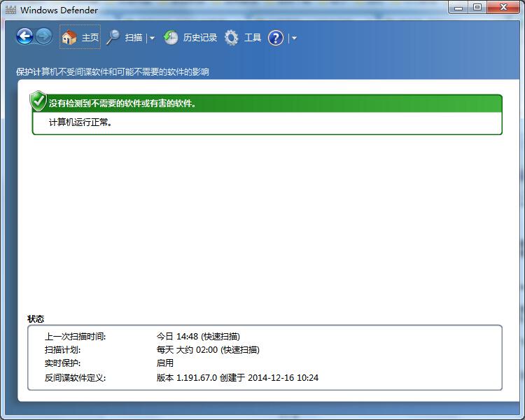Click the 计算机运行正常 status message
The height and width of the screenshot is (420, 525).
[x=80, y=122]
